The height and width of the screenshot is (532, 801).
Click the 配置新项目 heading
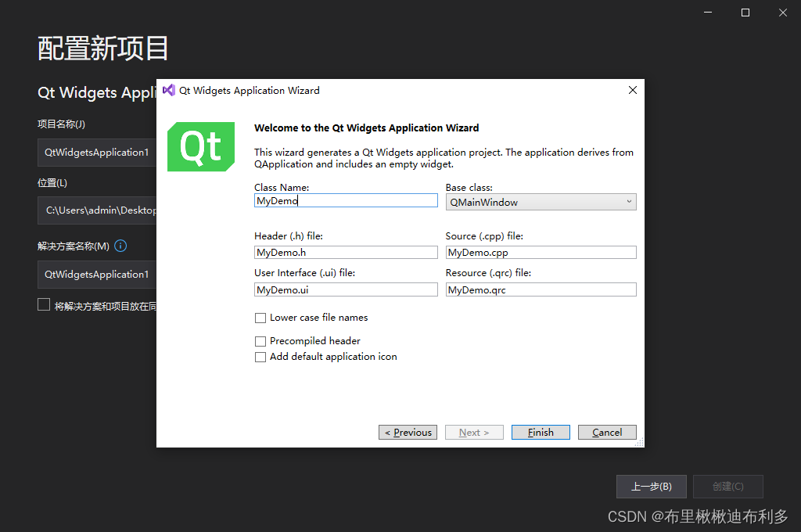(102, 49)
